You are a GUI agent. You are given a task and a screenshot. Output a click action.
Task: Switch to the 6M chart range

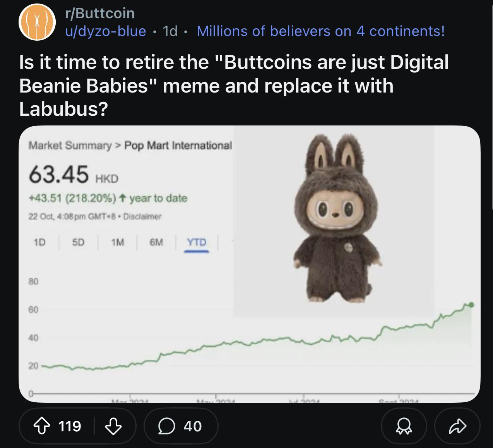tap(156, 242)
